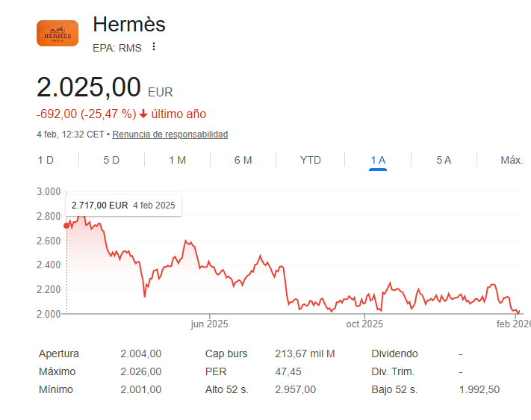Open the Renuncia de responsabilidad link
This screenshot has width=531, height=420.
point(170,135)
